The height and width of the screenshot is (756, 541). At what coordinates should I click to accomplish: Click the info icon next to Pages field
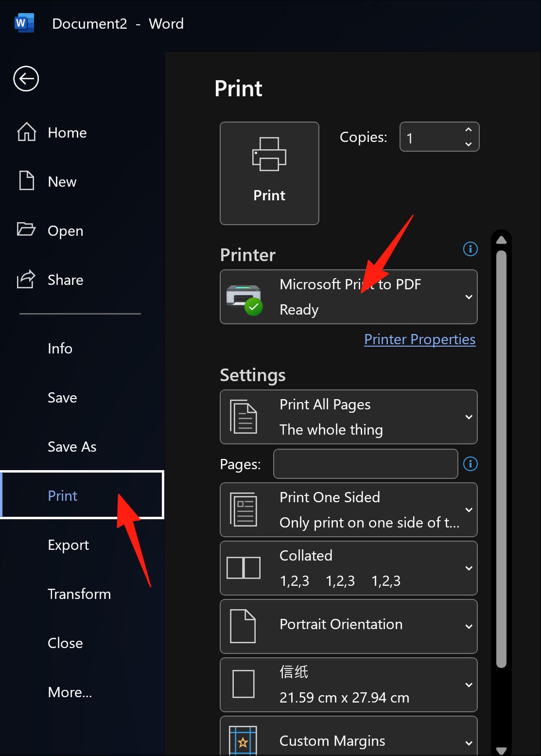tap(470, 464)
